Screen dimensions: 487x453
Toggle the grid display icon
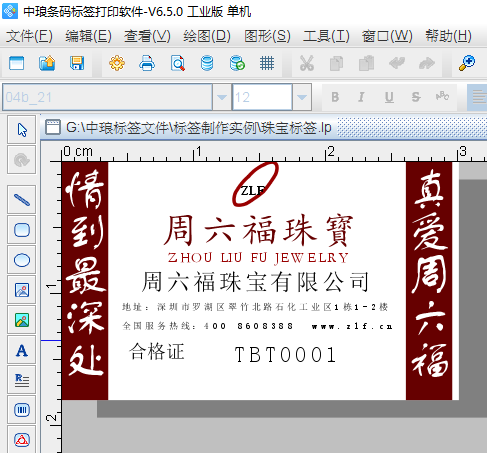tap(267, 63)
